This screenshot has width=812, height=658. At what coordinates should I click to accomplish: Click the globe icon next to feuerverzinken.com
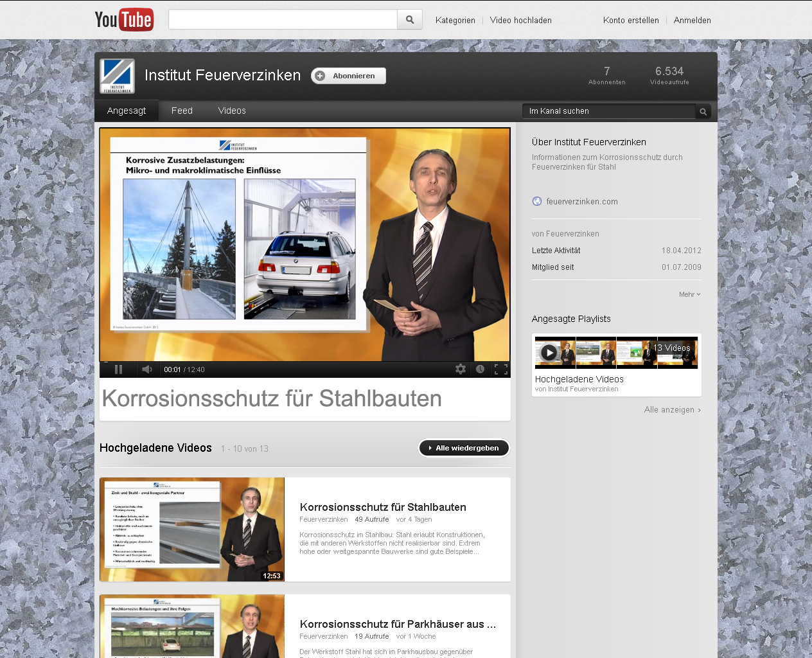537,201
